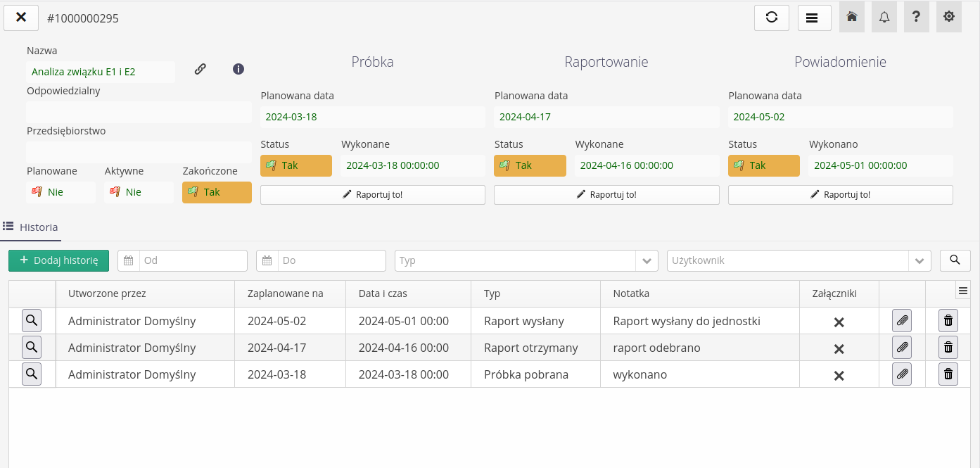Open the help question mark icon
The image size is (980, 468).
tap(916, 18)
